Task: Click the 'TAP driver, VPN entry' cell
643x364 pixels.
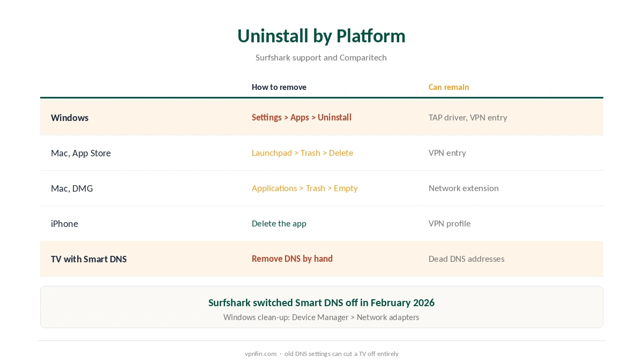Action: [468, 117]
